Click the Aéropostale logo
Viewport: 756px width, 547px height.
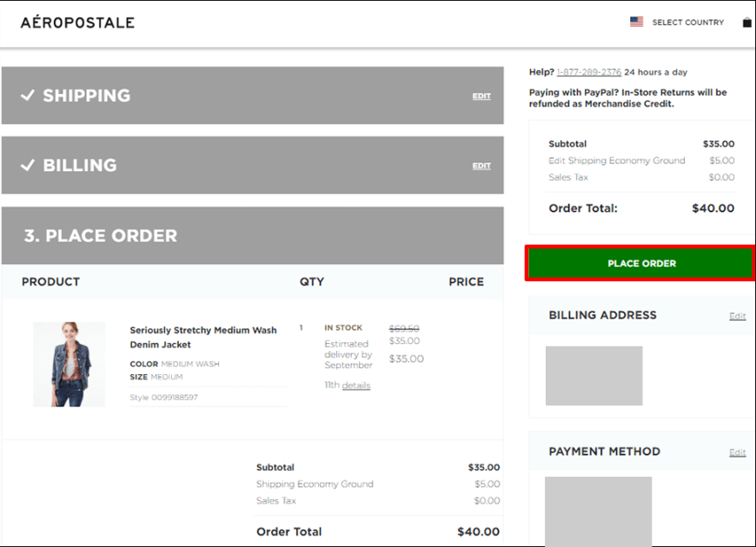77,23
